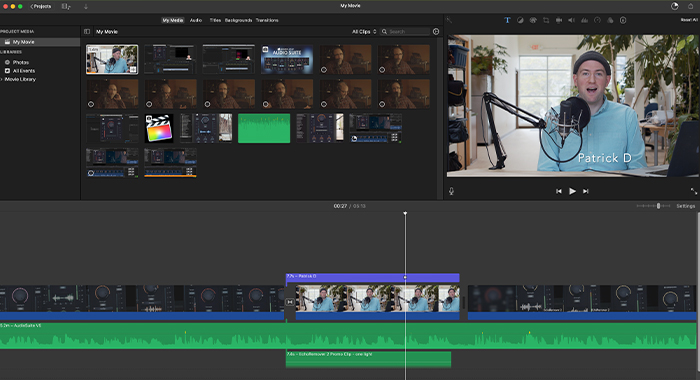Open timeline Settings

pos(685,206)
